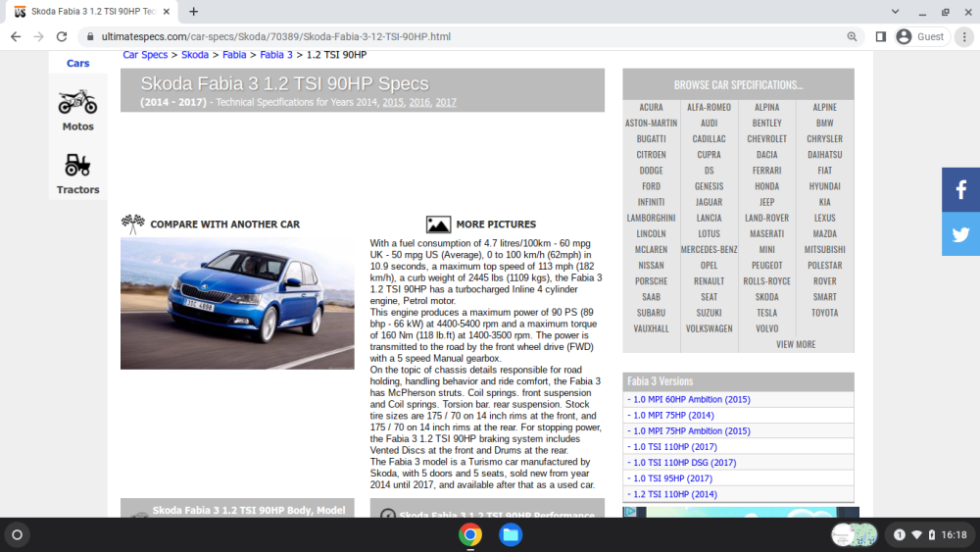Open the Wi-Fi status icon
Image resolution: width=980 pixels, height=552 pixels.
pyautogui.click(x=917, y=534)
